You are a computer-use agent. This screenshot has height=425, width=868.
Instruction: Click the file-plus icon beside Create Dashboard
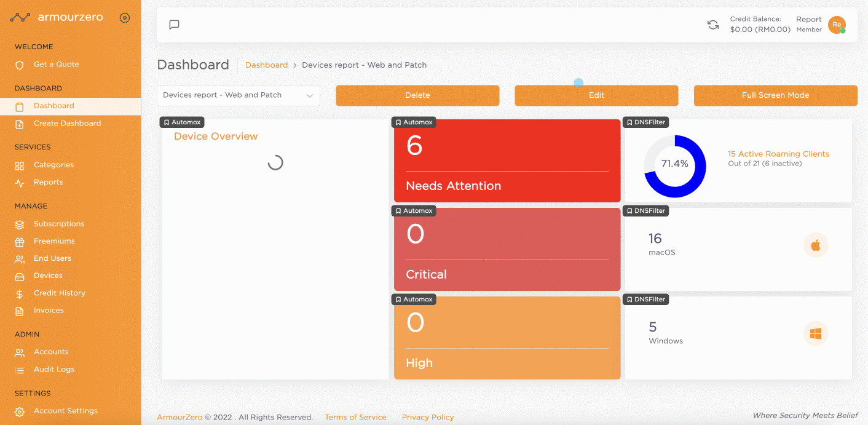[20, 124]
